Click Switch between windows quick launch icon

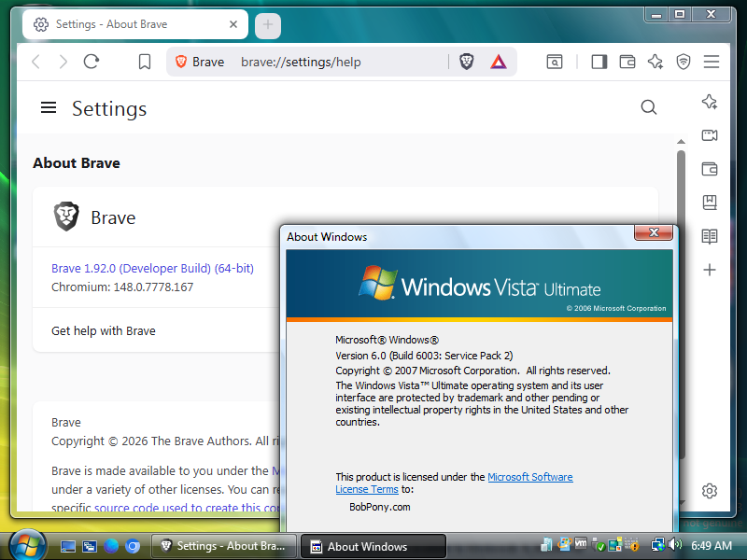(89, 546)
